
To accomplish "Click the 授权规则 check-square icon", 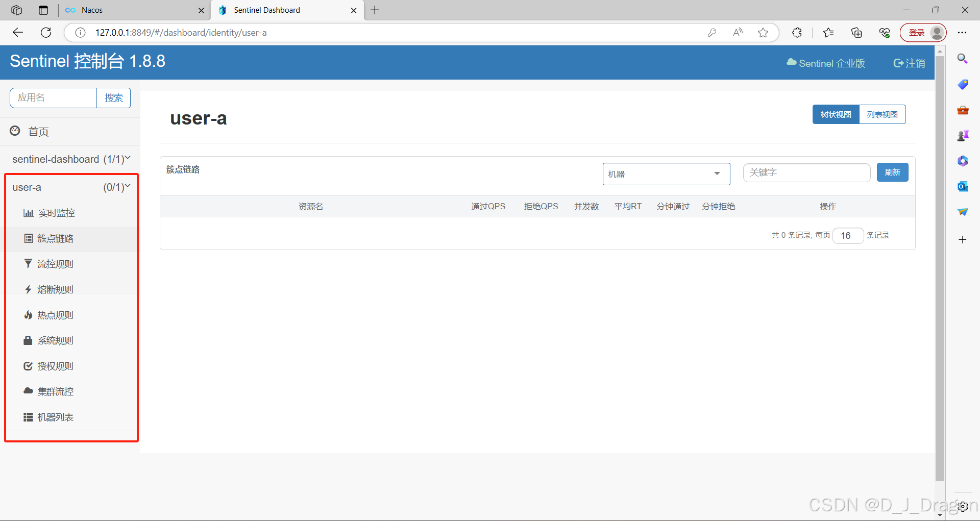I will point(29,366).
